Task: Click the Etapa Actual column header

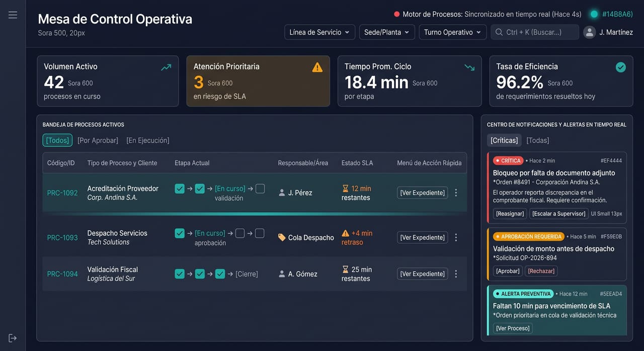Action: point(192,163)
